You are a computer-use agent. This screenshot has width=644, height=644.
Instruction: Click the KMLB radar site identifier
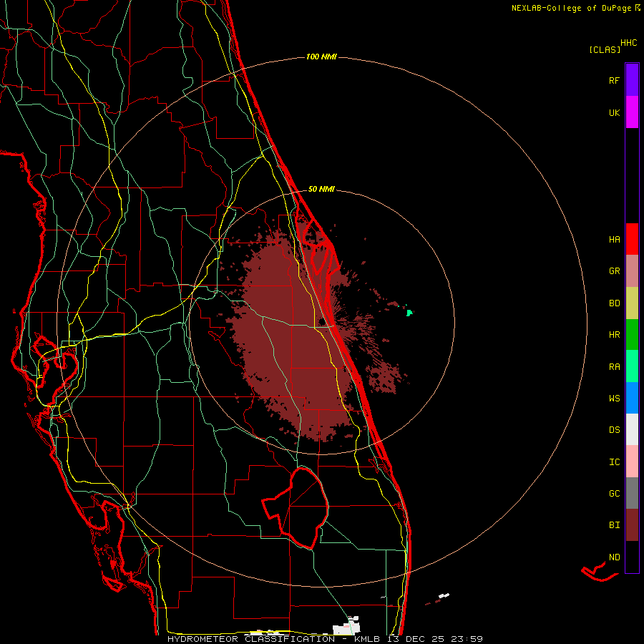pyautogui.click(x=369, y=639)
